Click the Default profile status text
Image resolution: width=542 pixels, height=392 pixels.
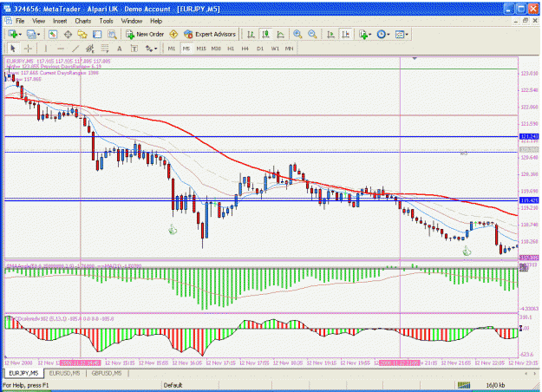tap(173, 385)
